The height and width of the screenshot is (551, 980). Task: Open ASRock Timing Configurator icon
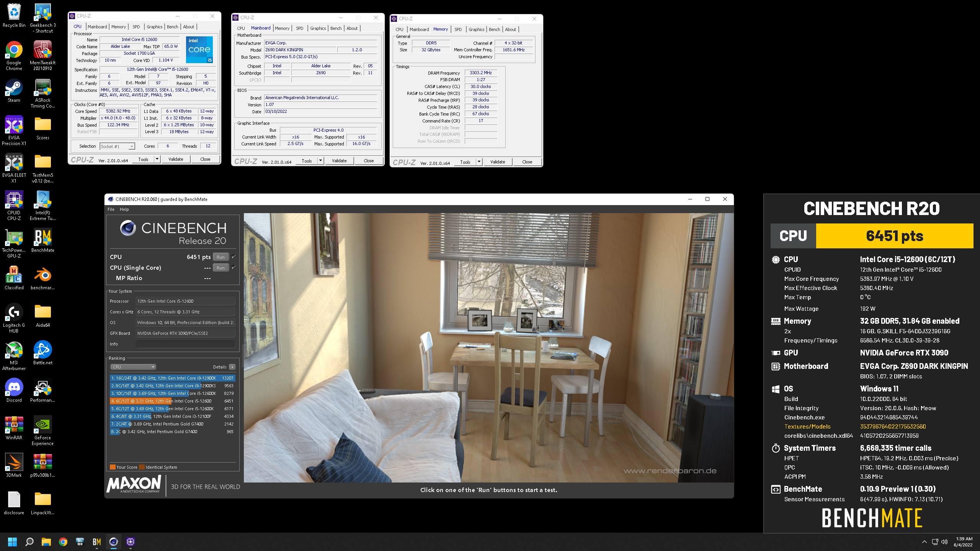click(42, 93)
